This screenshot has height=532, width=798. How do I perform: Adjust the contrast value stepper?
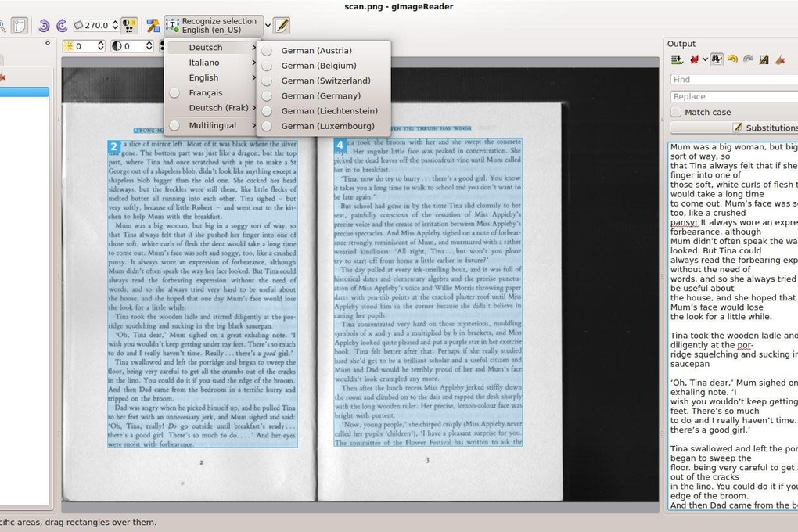[x=149, y=46]
